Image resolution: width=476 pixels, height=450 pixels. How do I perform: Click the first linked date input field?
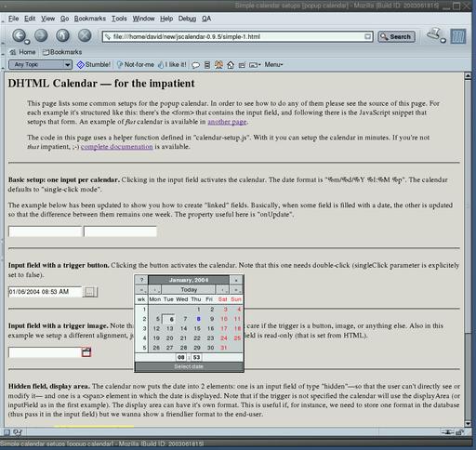[46, 232]
